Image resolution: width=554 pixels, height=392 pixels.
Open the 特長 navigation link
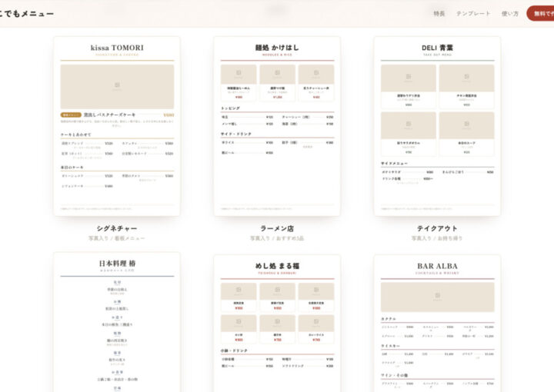(439, 14)
